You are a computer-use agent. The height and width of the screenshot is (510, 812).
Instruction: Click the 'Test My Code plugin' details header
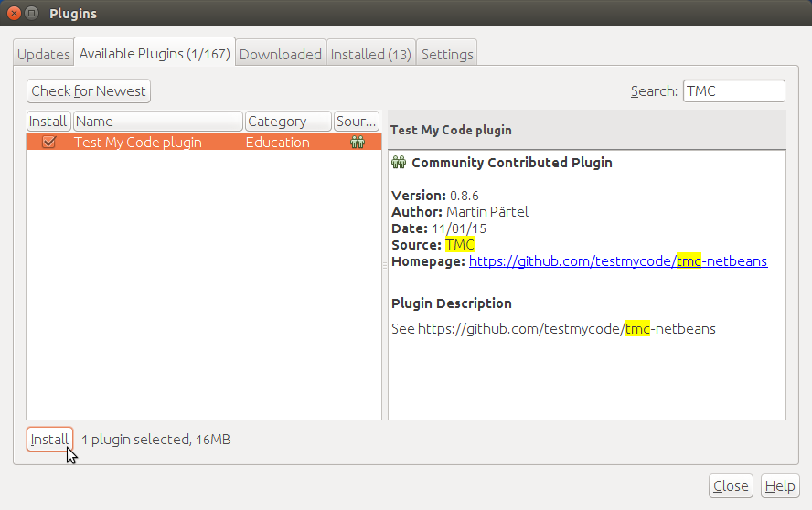(451, 130)
